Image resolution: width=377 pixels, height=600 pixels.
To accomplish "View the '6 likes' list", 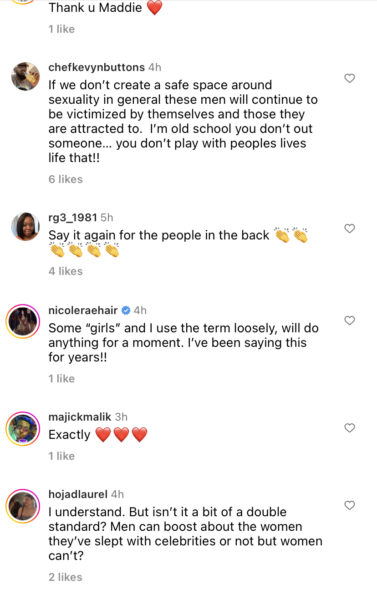I will point(65,179).
